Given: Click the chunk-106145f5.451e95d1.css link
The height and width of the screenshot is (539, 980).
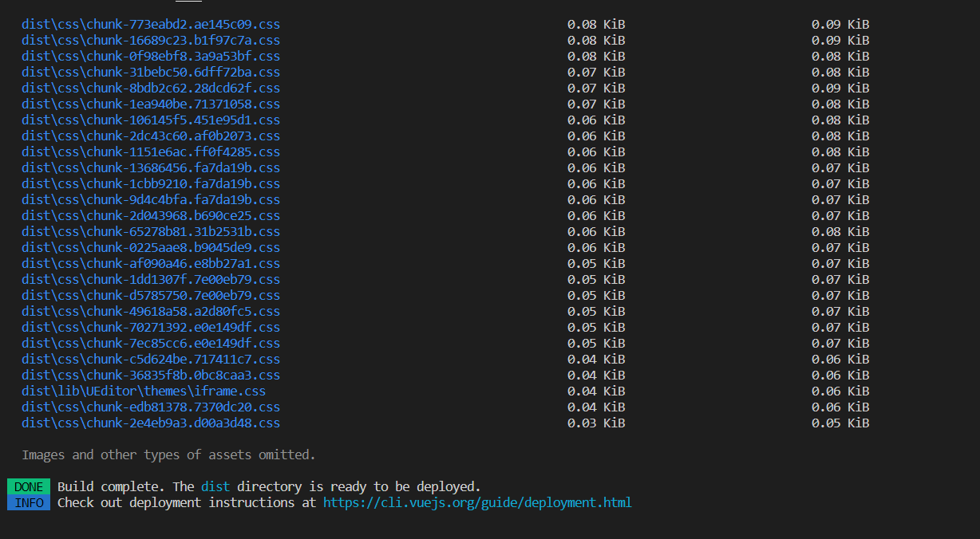Looking at the screenshot, I should [x=151, y=120].
